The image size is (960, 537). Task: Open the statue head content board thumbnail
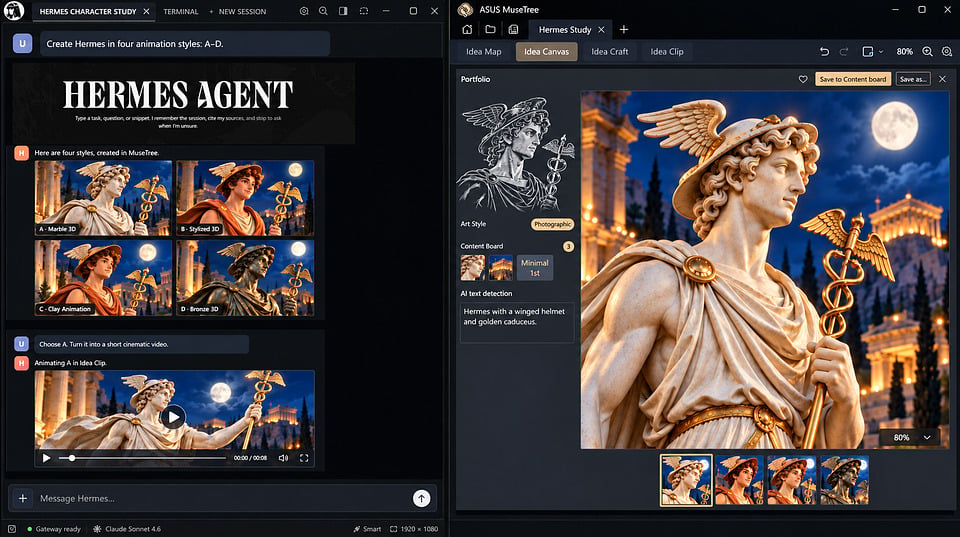[473, 268]
